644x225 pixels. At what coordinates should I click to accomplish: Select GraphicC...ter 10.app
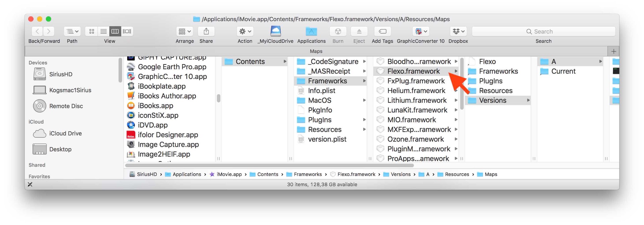click(172, 77)
